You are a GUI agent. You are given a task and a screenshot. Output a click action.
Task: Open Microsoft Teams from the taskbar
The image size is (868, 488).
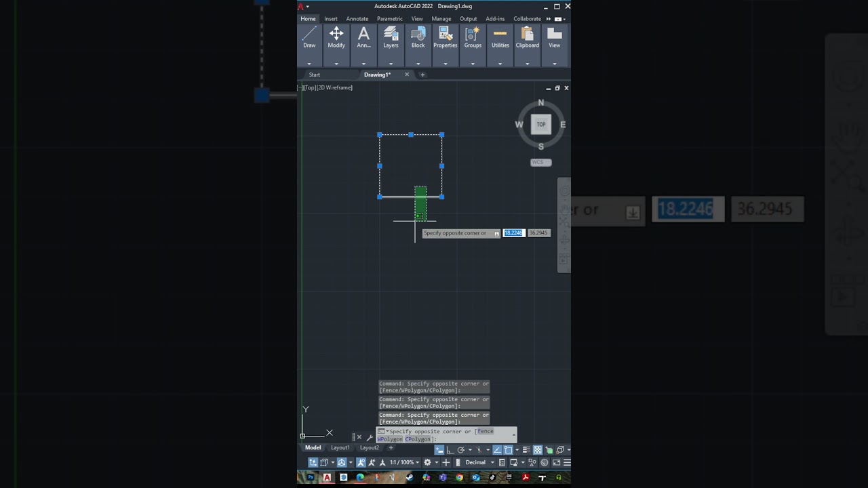click(443, 477)
